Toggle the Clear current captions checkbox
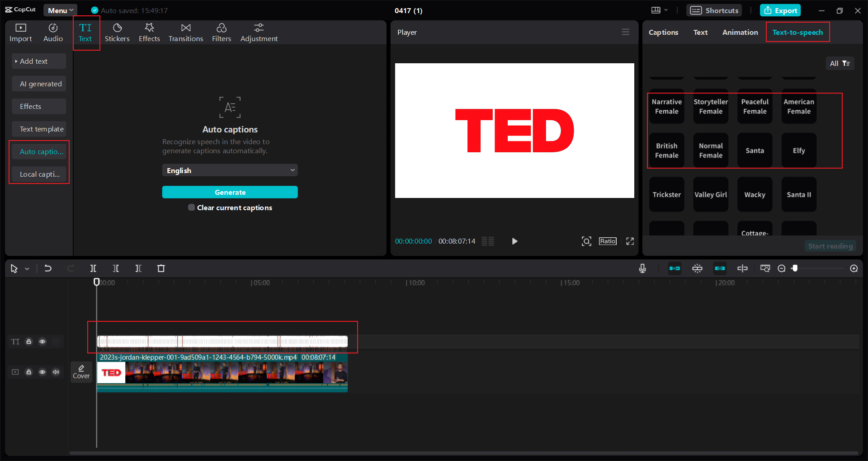 coord(191,207)
